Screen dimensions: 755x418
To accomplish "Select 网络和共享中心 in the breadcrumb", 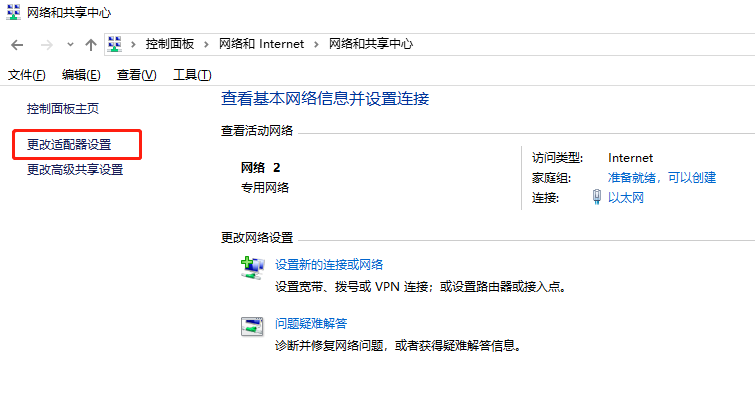I will 371,44.
